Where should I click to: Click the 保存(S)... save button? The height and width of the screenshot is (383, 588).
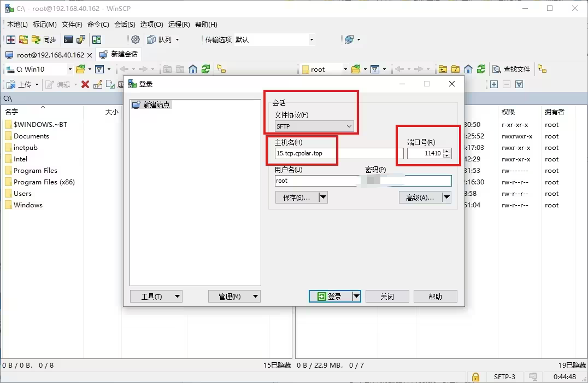coord(297,198)
